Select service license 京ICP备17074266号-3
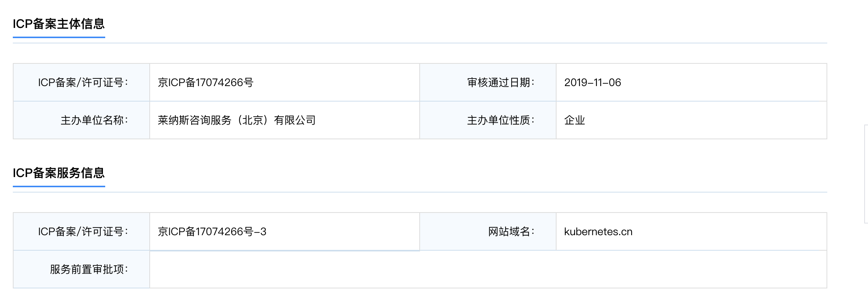 (x=212, y=231)
